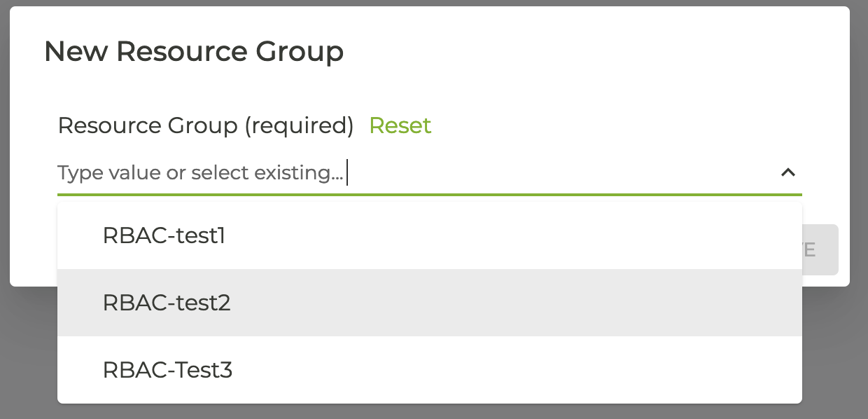
Task: Close the options list using the up arrow
Action: click(x=787, y=172)
